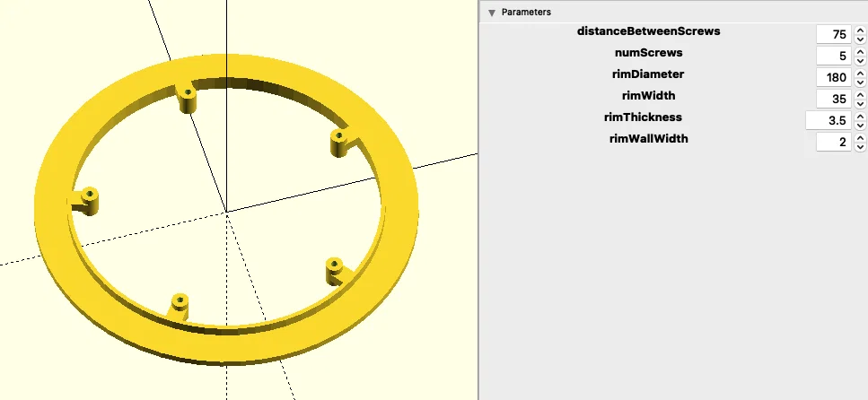Image resolution: width=868 pixels, height=400 pixels.
Task: Increment numScrews using up arrow
Action: pos(860,51)
